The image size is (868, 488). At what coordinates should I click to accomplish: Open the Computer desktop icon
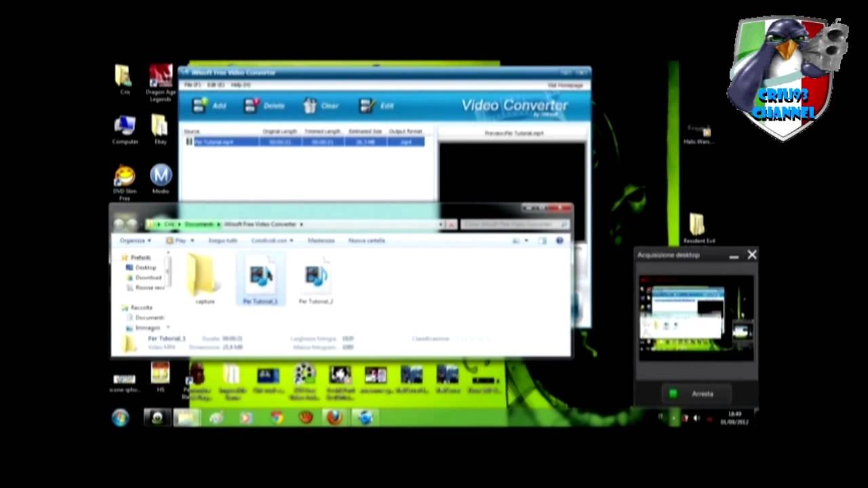[x=125, y=130]
